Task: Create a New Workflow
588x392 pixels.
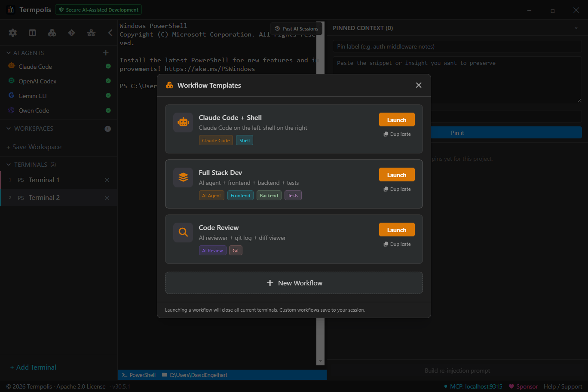Action: coord(294,283)
